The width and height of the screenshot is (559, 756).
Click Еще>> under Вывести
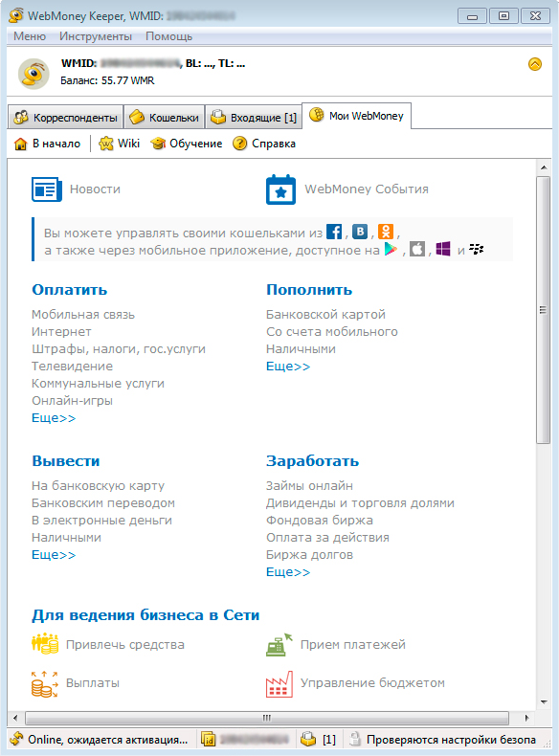click(54, 555)
